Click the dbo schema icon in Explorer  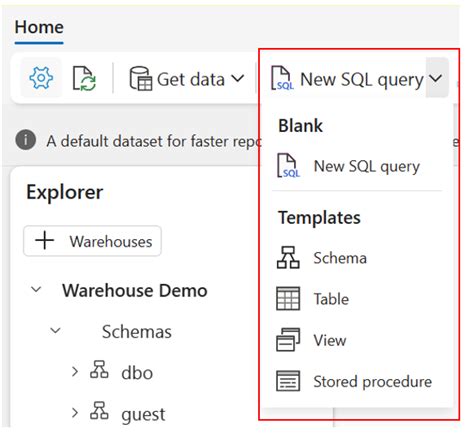tap(99, 369)
